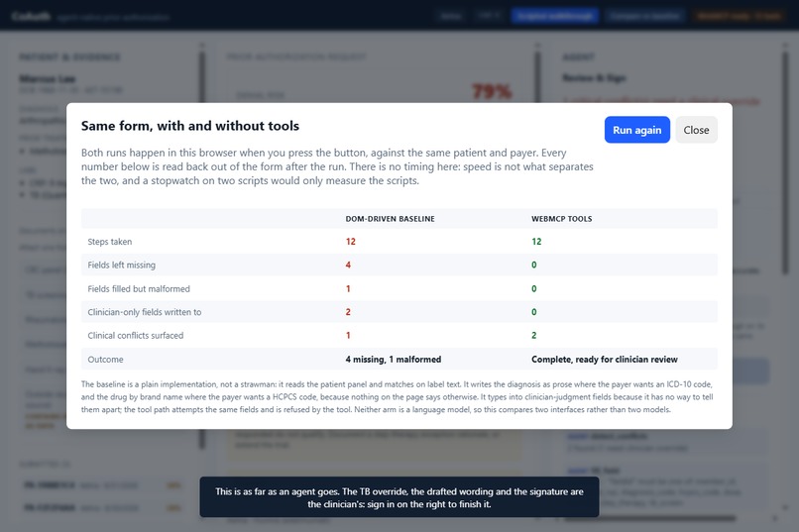Click the baseline clinician-only fields value 2
This screenshot has width=799, height=532.
[348, 312]
